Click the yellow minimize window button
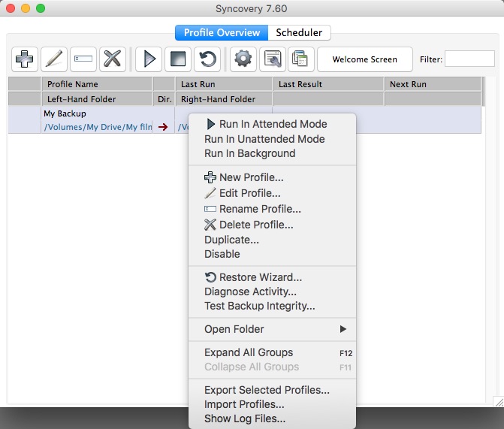The width and height of the screenshot is (504, 429). pos(26,8)
